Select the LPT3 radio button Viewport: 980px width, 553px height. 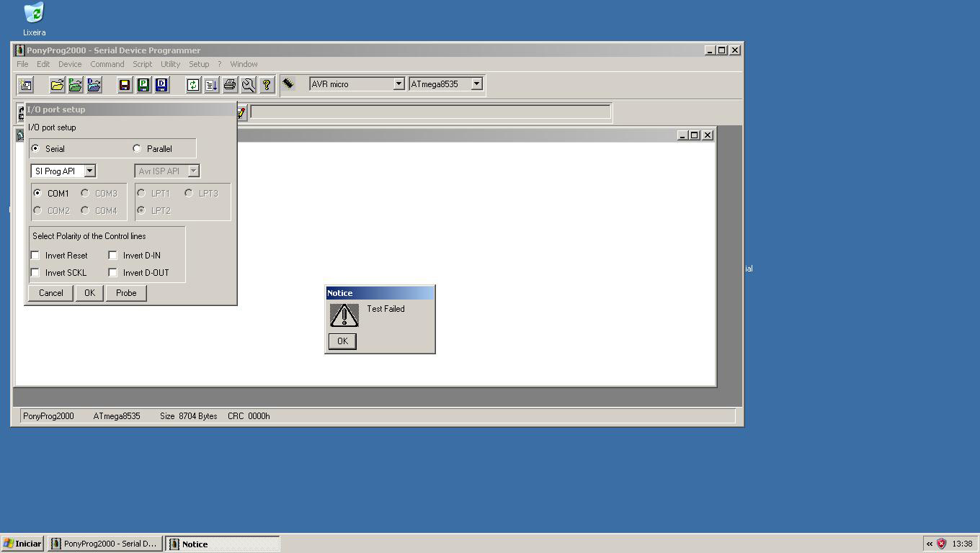coord(189,193)
